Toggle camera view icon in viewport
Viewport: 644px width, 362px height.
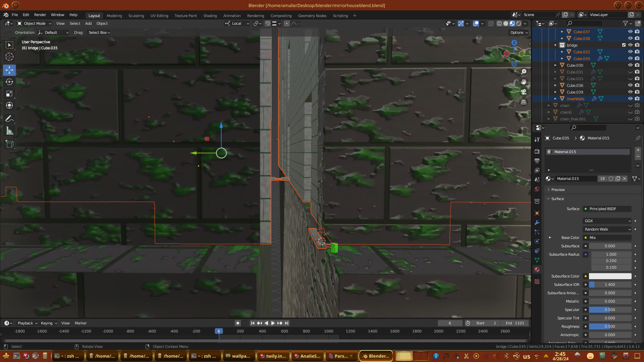[523, 92]
